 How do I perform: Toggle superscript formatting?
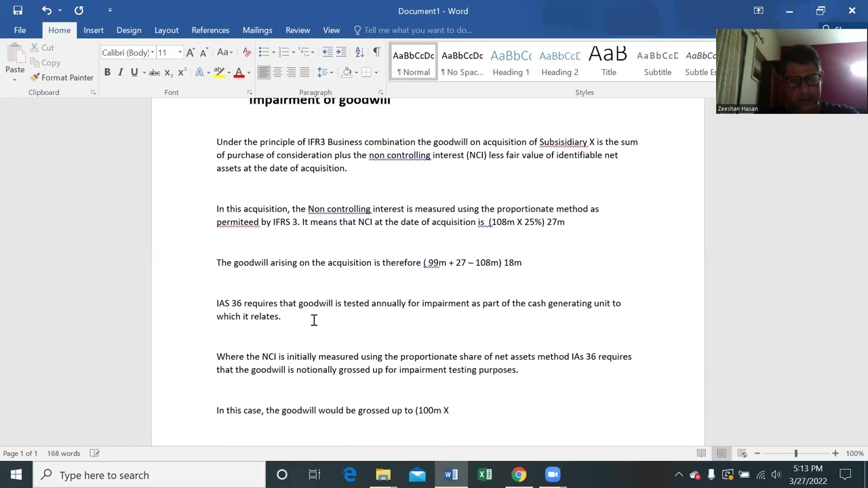(x=182, y=73)
